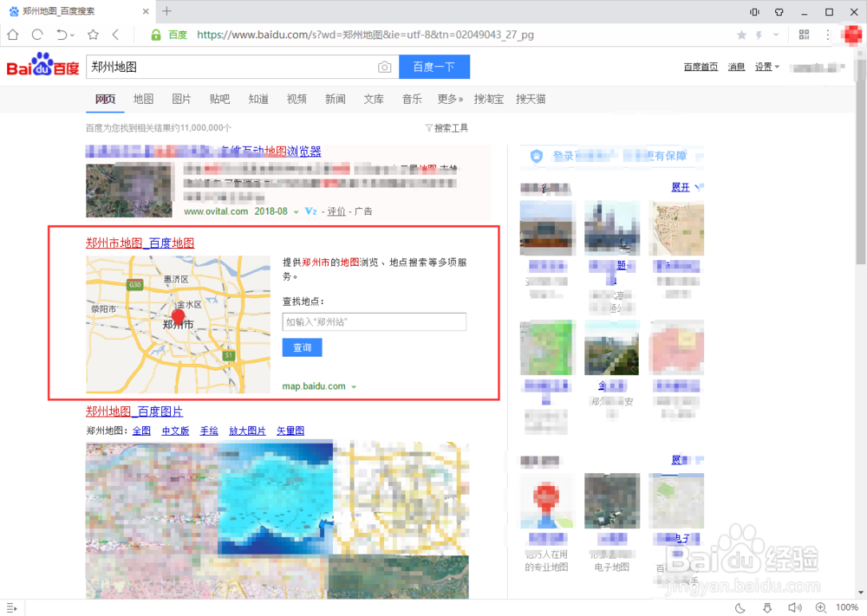This screenshot has width=867, height=616.
Task: Click the 百度一下 search button
Action: coord(433,67)
